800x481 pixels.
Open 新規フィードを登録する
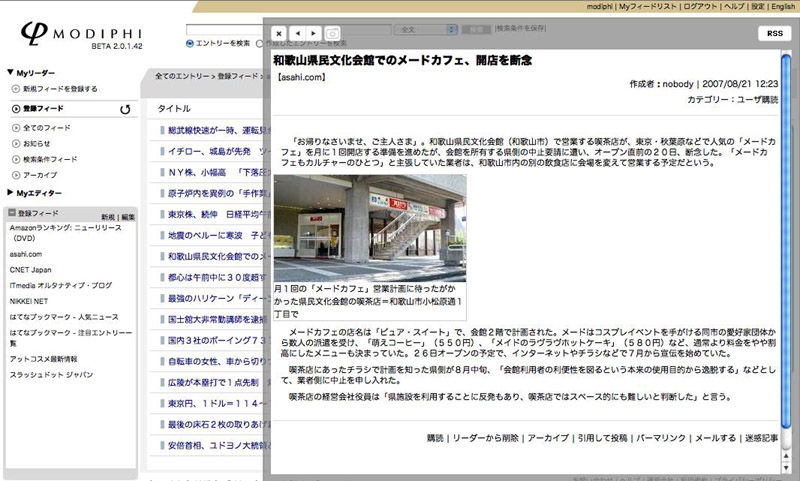click(60, 89)
